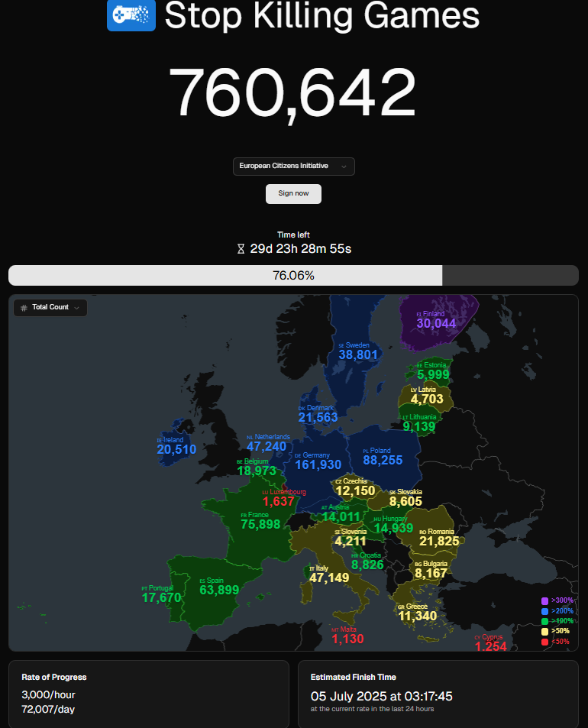
Task: Open the Total Count map mode dropdown
Action: tap(50, 307)
